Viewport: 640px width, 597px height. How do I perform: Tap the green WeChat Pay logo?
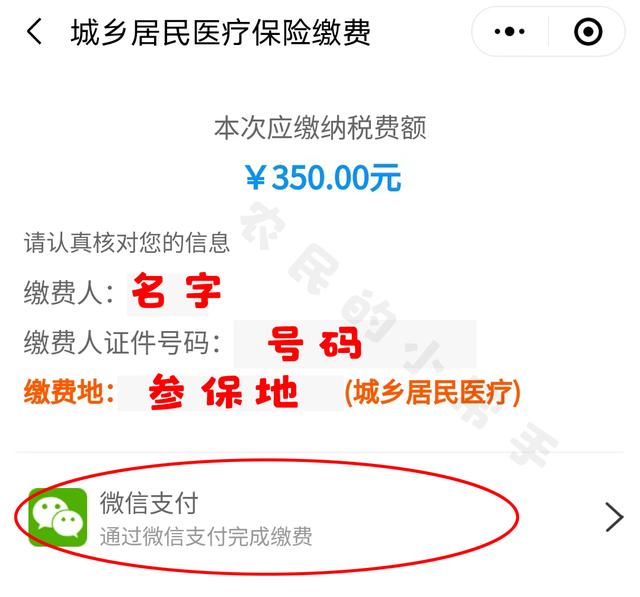[x=58, y=517]
